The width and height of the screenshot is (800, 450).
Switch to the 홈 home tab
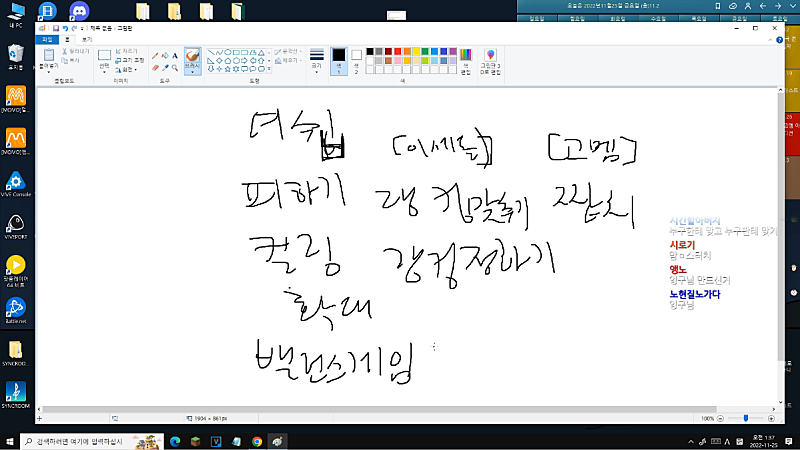[67, 39]
